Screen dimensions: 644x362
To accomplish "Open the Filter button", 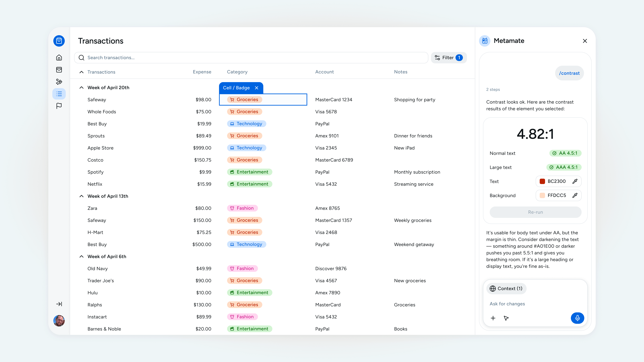I will 449,58.
